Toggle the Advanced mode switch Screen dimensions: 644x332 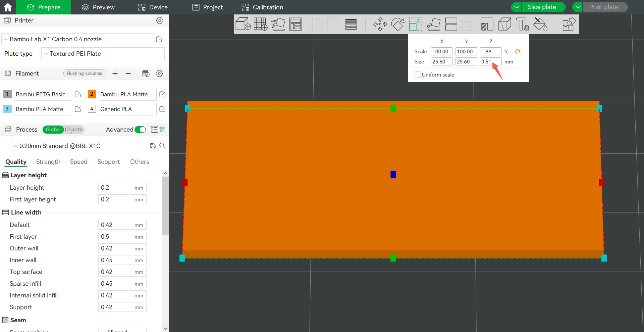140,130
